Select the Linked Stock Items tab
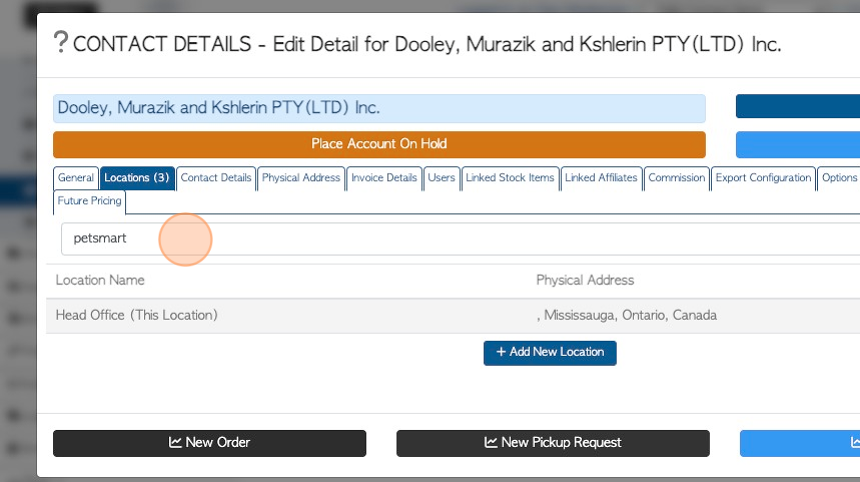The height and width of the screenshot is (482, 860). click(x=510, y=178)
